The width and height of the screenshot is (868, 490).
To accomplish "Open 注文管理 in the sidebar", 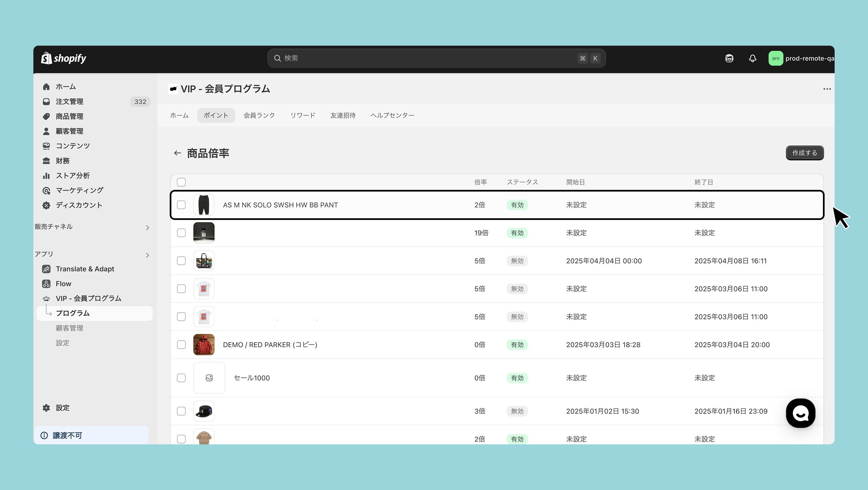I will pos(70,102).
